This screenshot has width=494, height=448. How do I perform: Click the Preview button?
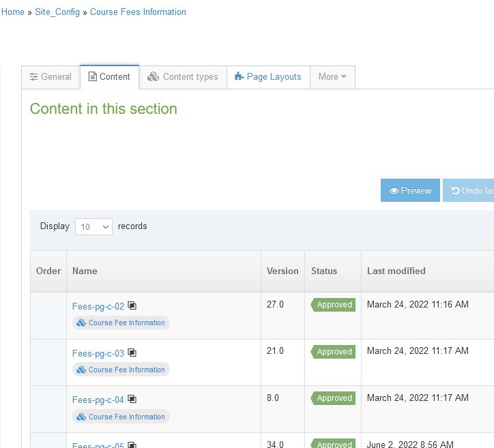[x=410, y=190]
